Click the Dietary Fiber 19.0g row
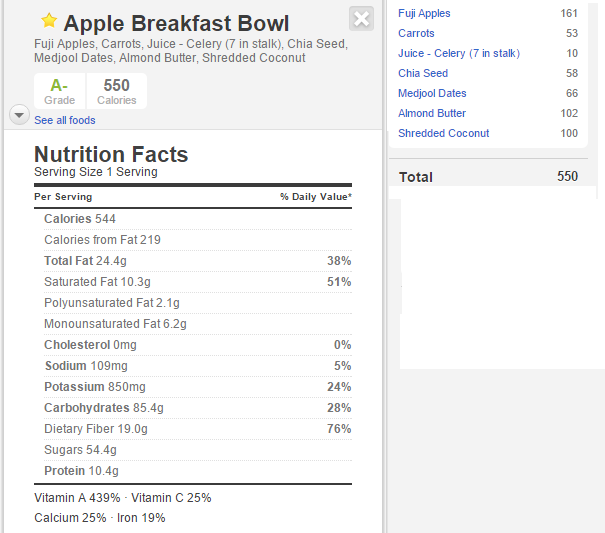 click(193, 429)
